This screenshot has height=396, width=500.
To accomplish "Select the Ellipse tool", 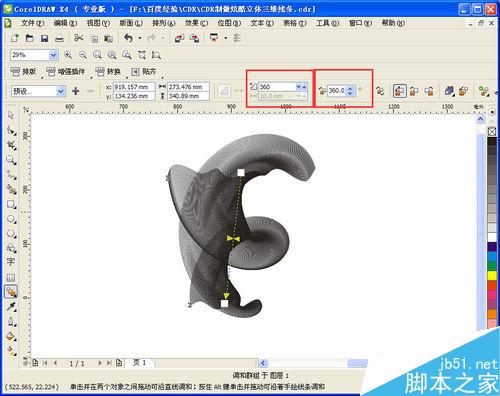I will click(x=11, y=219).
